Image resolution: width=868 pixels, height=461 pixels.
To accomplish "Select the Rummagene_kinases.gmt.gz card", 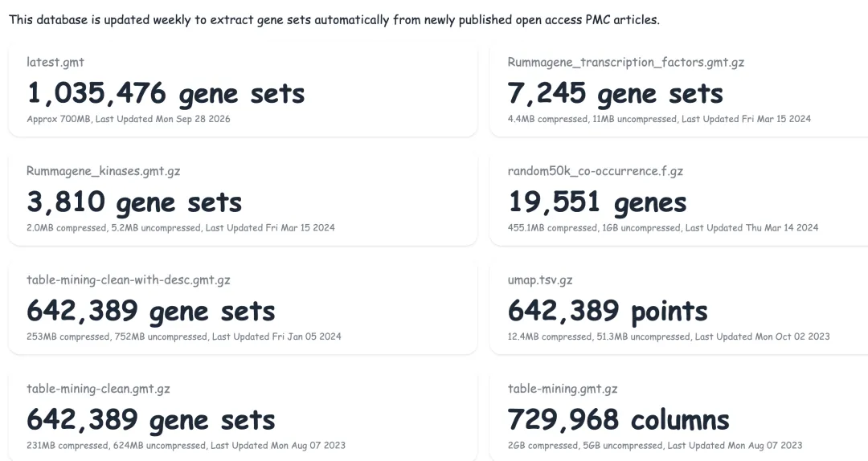I will click(243, 199).
